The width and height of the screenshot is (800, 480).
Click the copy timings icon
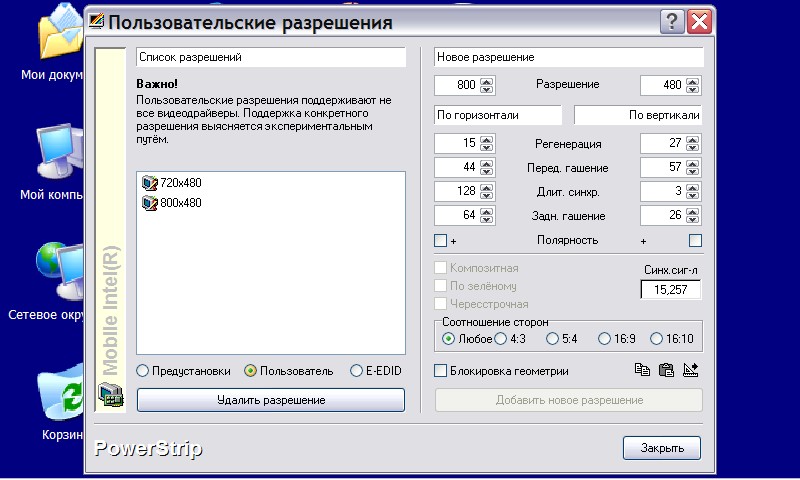click(x=642, y=370)
